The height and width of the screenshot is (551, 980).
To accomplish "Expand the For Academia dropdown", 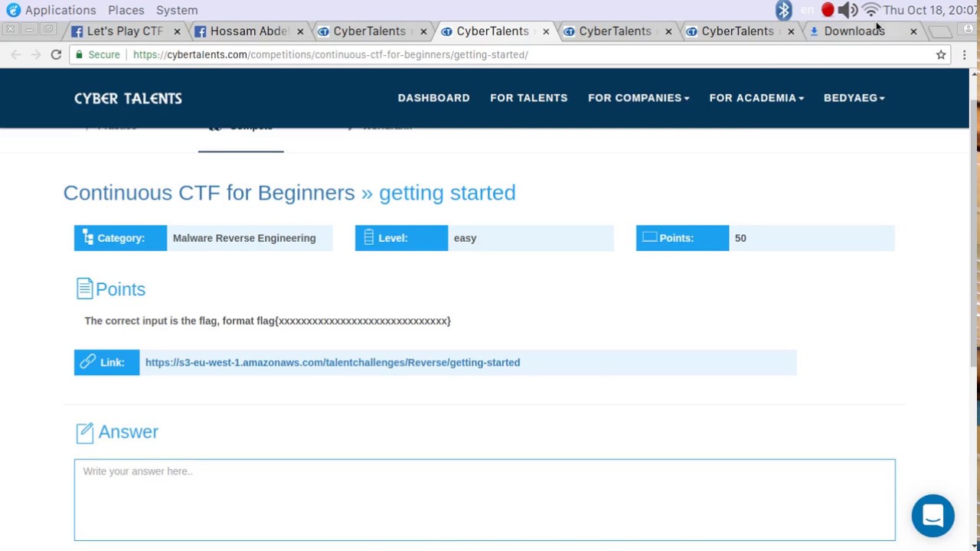I will click(756, 98).
